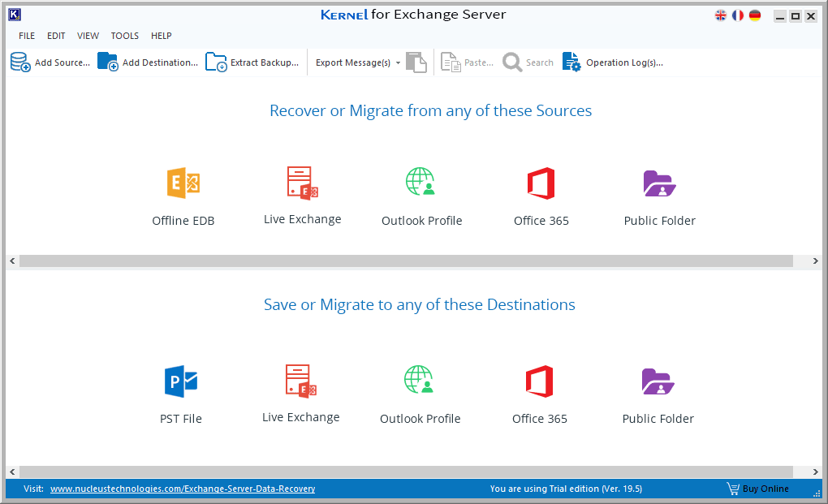Click the 'PST File' destination label
The width and height of the screenshot is (828, 504).
coord(181,419)
